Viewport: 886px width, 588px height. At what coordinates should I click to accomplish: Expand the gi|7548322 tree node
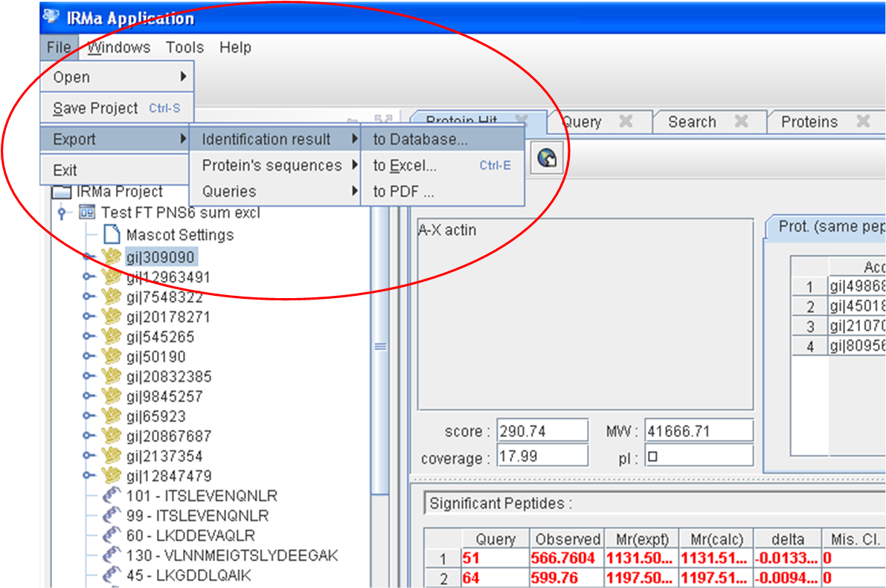[89, 297]
